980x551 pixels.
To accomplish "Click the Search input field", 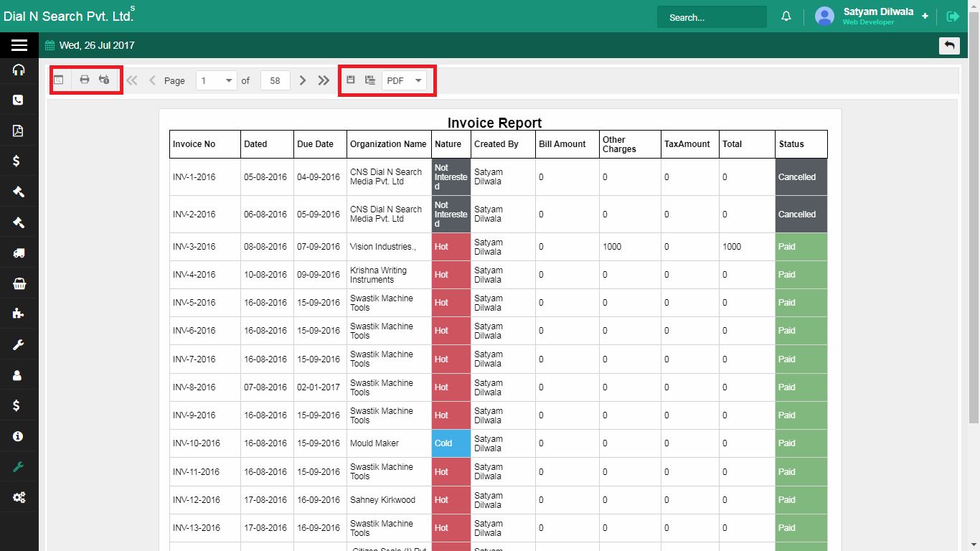I will click(712, 17).
